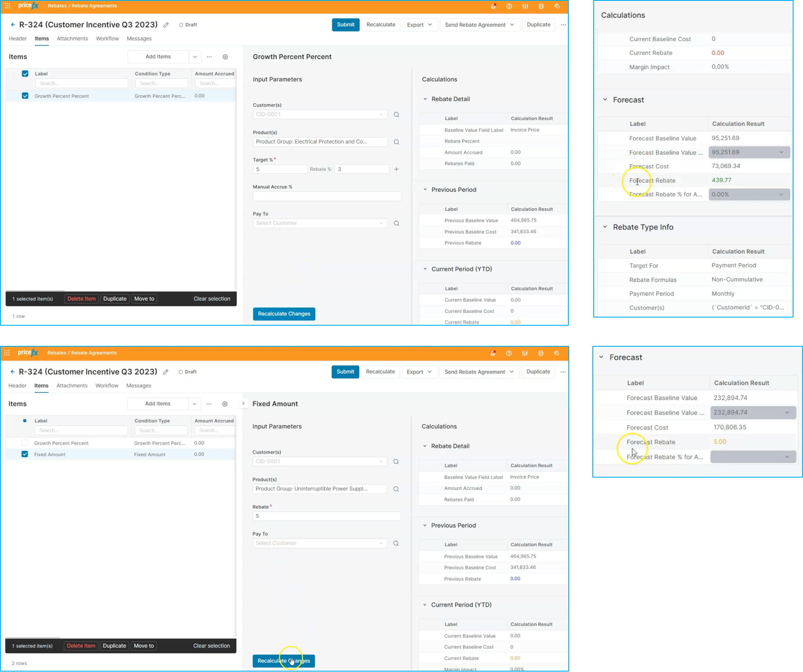Switch to Workflow tab in lower window
The height and width of the screenshot is (672, 803).
click(107, 386)
